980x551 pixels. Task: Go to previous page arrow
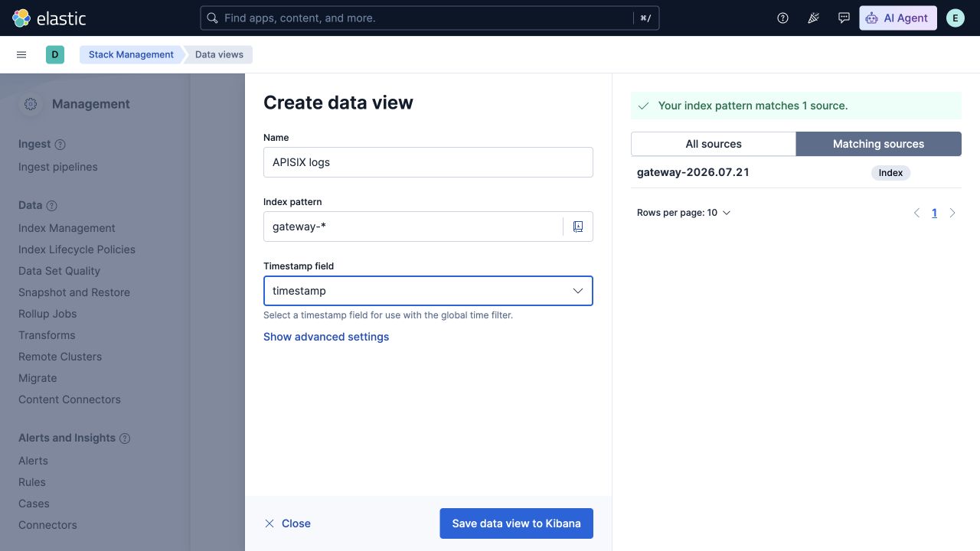916,213
